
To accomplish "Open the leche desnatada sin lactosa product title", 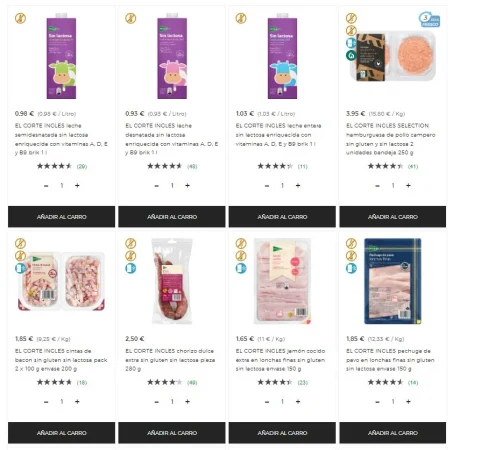I will pyautogui.click(x=172, y=139).
